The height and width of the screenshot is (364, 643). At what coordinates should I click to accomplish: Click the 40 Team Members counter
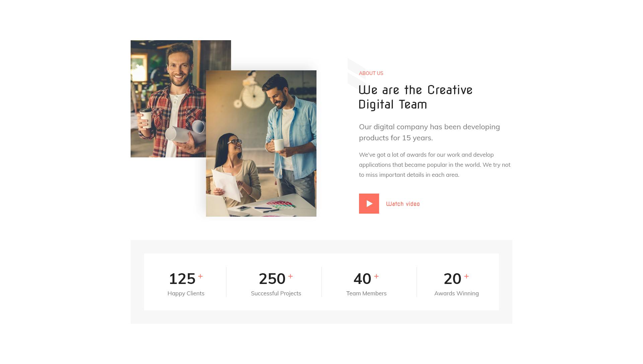coord(366,284)
